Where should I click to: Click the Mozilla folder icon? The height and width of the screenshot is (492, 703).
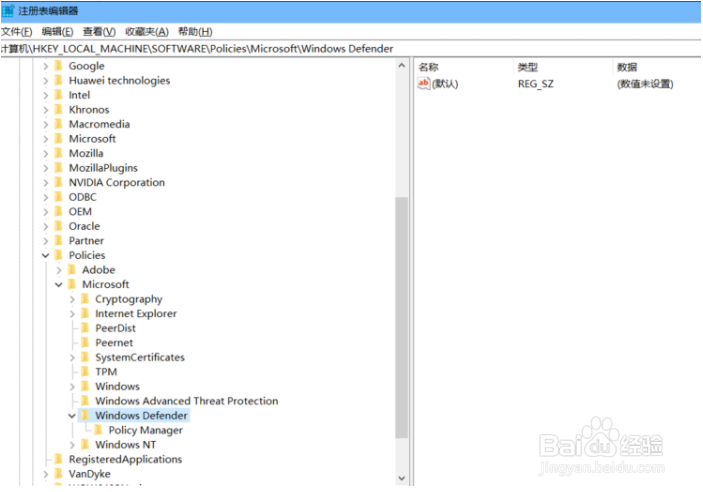[x=58, y=153]
